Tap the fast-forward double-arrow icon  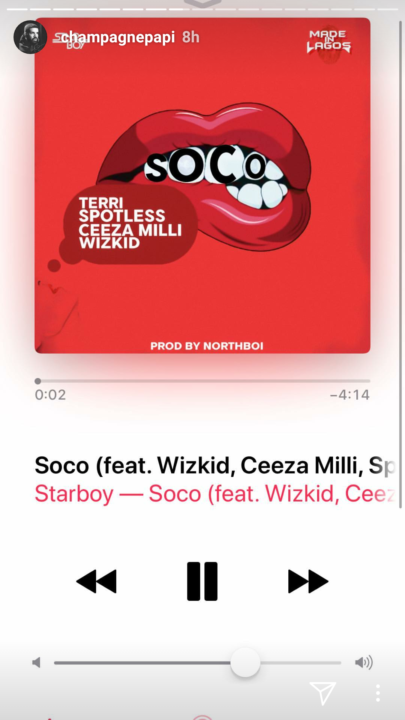coord(308,581)
